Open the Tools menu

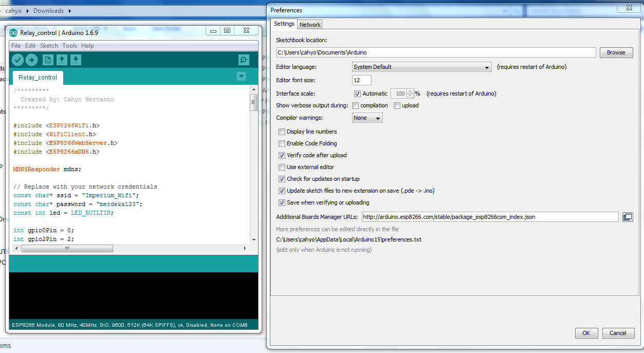(x=69, y=46)
